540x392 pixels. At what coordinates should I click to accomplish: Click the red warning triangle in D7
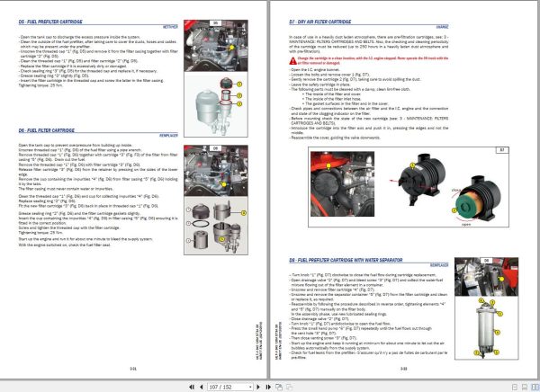(x=292, y=61)
